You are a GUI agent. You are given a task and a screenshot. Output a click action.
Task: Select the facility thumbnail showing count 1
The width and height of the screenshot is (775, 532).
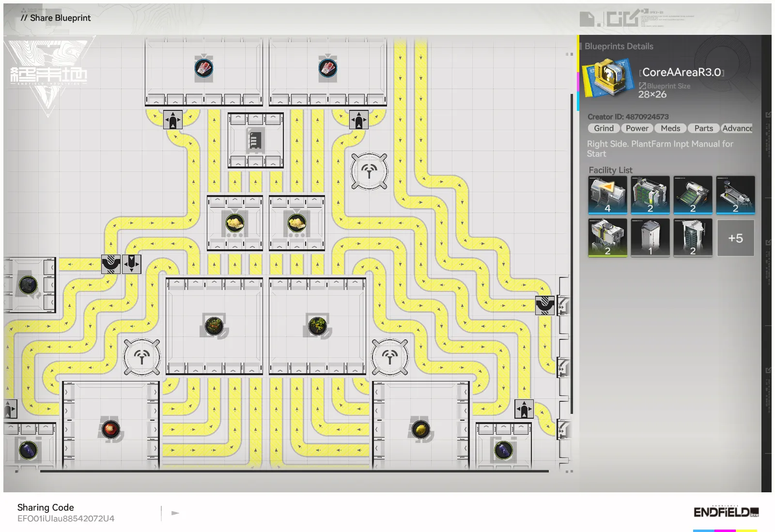(650, 237)
